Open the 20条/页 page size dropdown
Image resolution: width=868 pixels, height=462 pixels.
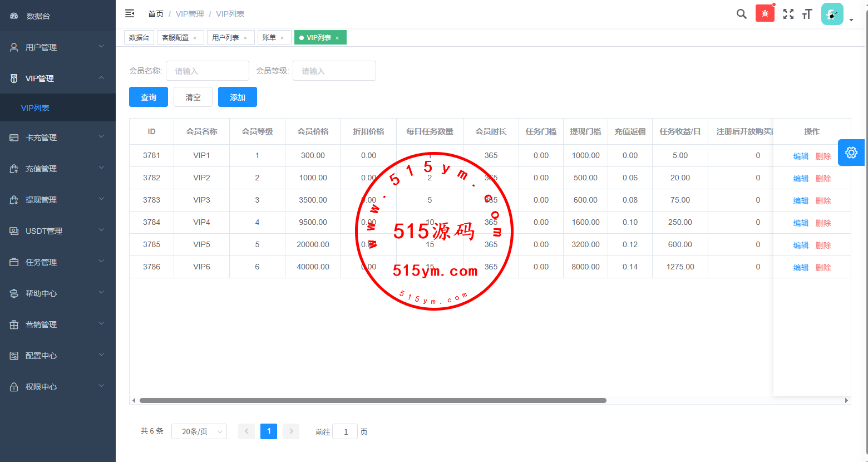[x=199, y=431]
